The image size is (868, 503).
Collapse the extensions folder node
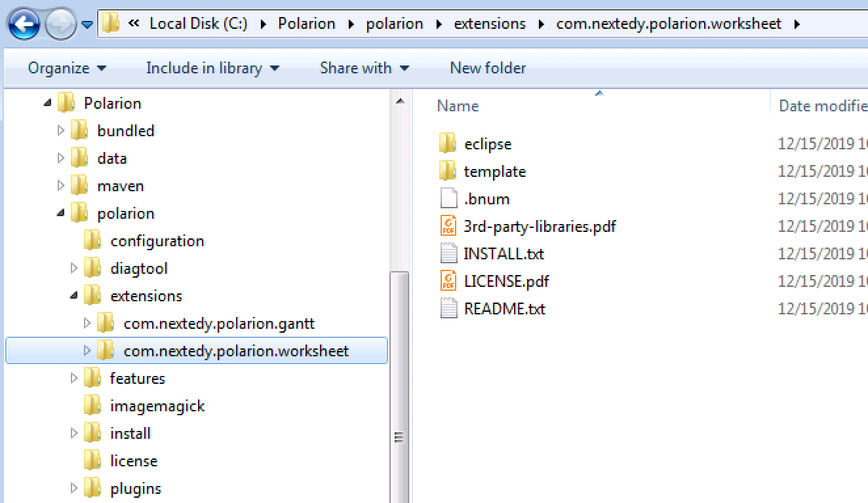pos(73,295)
